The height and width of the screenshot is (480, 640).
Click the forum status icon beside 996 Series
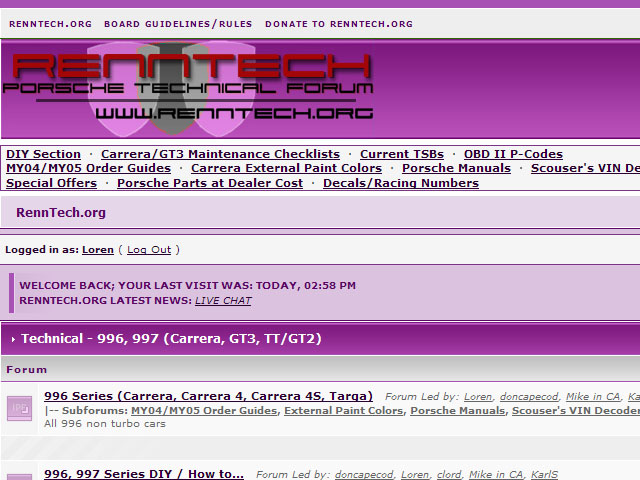19,408
